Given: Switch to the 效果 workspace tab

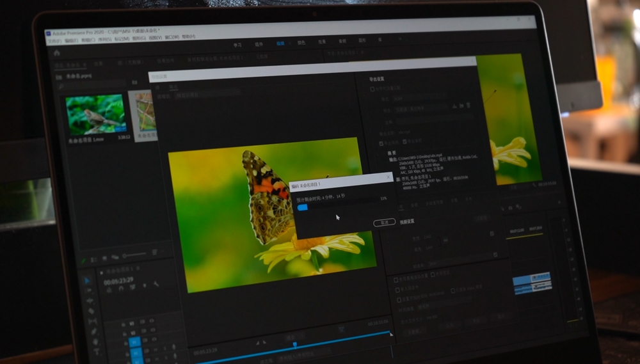Looking at the screenshot, I should point(322,42).
